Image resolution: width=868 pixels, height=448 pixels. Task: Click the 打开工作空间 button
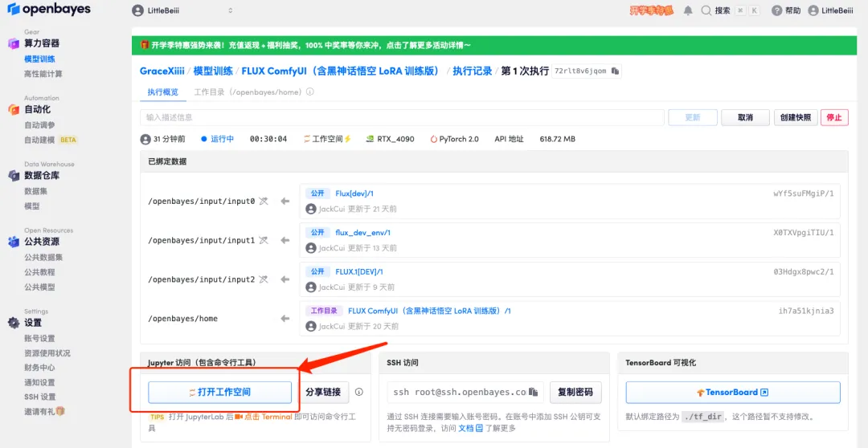pos(219,393)
